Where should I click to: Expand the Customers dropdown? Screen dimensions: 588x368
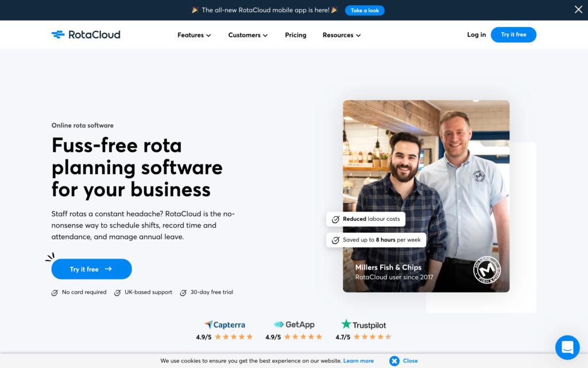coord(248,35)
